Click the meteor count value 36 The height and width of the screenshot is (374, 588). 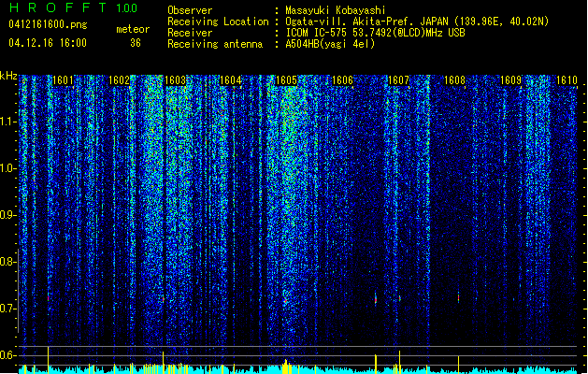(136, 43)
